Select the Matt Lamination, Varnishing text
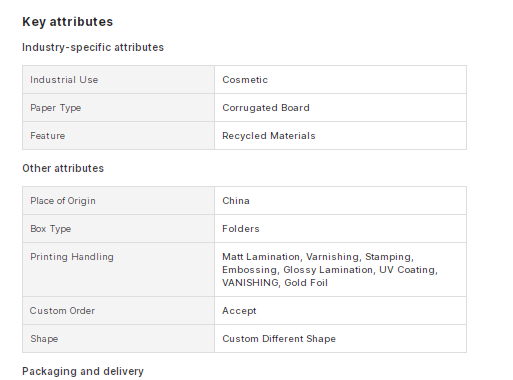 (x=291, y=257)
